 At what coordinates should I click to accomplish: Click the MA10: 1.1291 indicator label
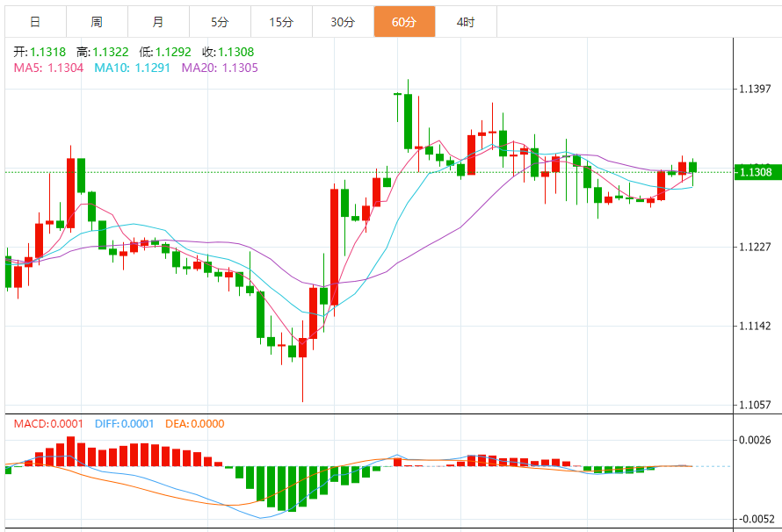132,68
